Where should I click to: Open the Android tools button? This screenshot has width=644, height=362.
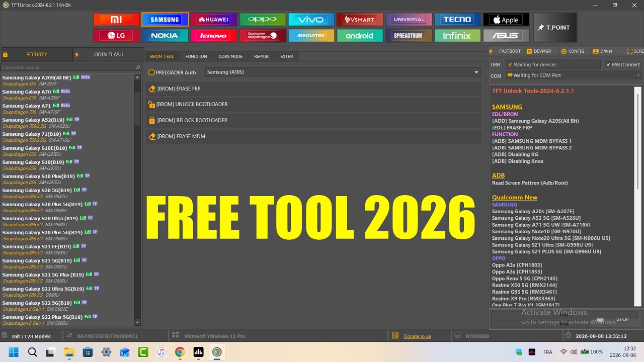(360, 36)
